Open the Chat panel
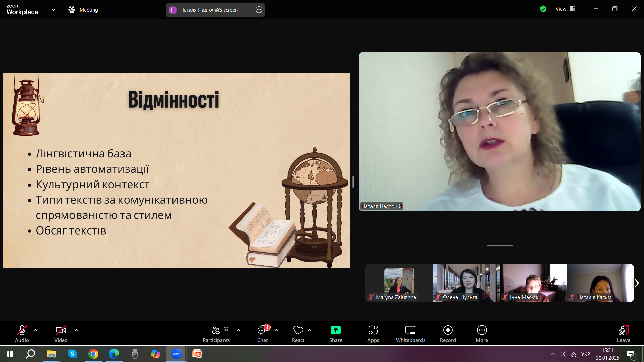 point(262,334)
